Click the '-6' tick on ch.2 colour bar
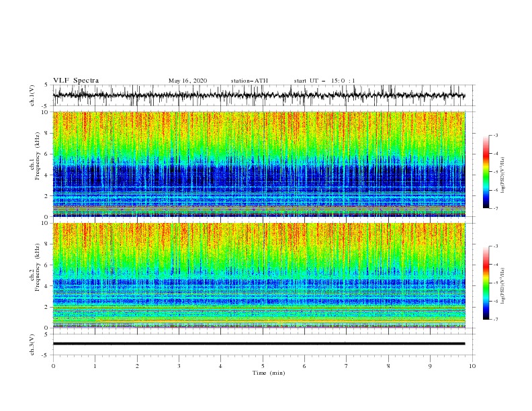The image size is (532, 411). click(x=496, y=301)
